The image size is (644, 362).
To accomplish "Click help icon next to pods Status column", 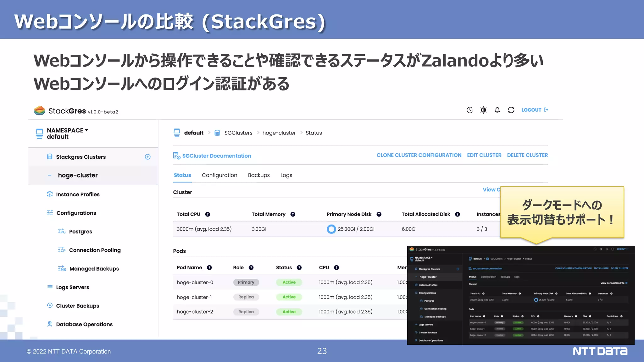I will coord(299,268).
